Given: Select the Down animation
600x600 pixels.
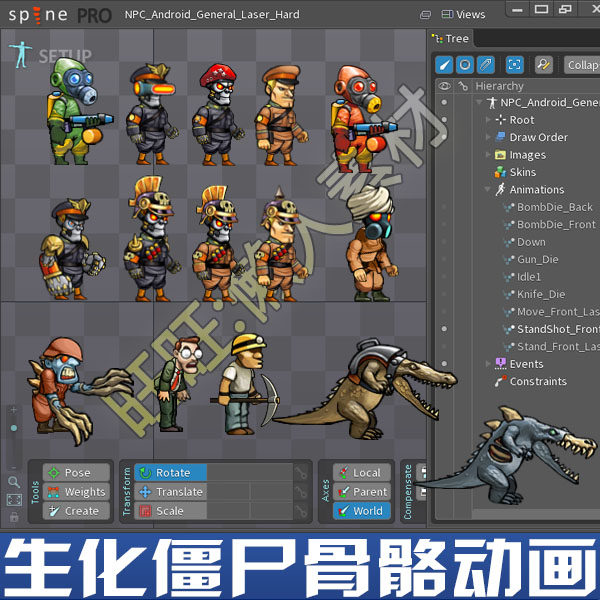Looking at the screenshot, I should coord(531,242).
